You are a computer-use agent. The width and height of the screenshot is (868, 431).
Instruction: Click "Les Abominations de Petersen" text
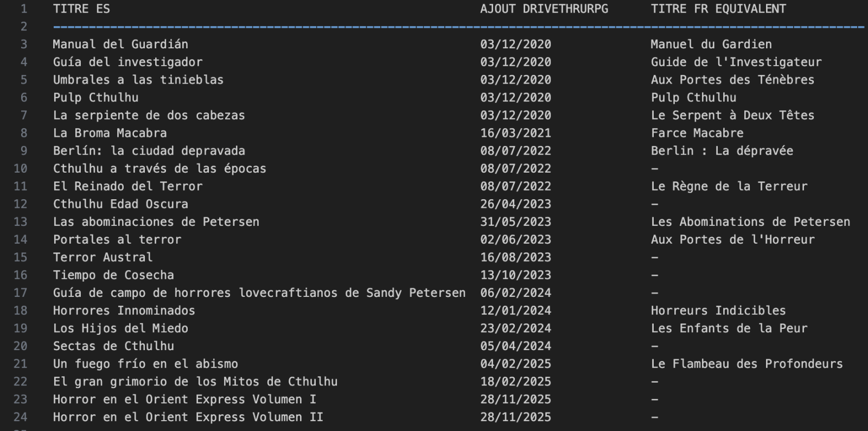[x=750, y=222]
